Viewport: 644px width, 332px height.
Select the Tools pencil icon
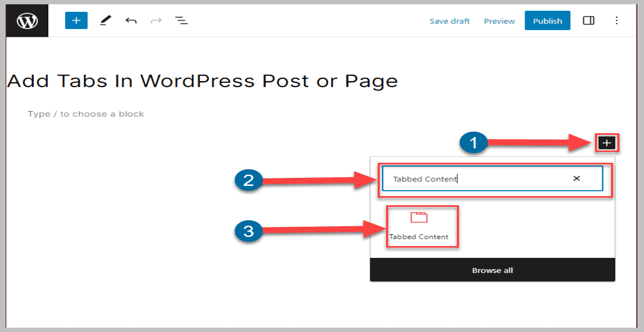[x=105, y=20]
